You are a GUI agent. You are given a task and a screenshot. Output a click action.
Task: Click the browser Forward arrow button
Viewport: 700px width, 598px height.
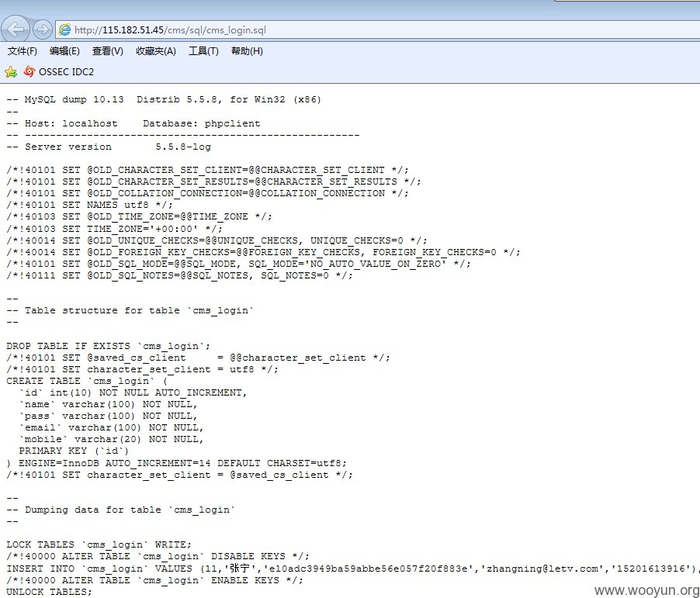click(43, 29)
